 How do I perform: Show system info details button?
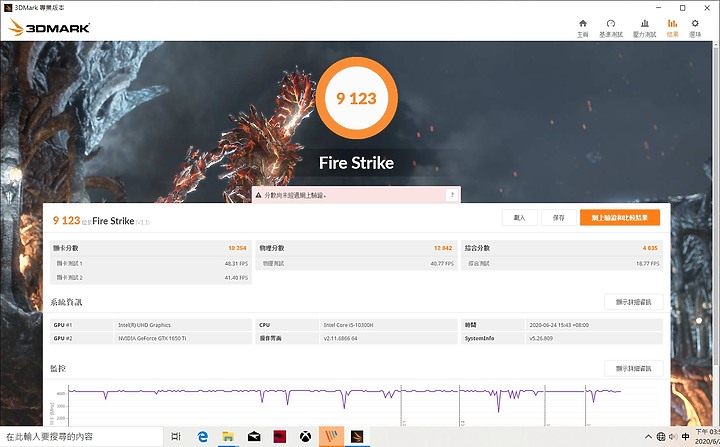[x=633, y=302]
